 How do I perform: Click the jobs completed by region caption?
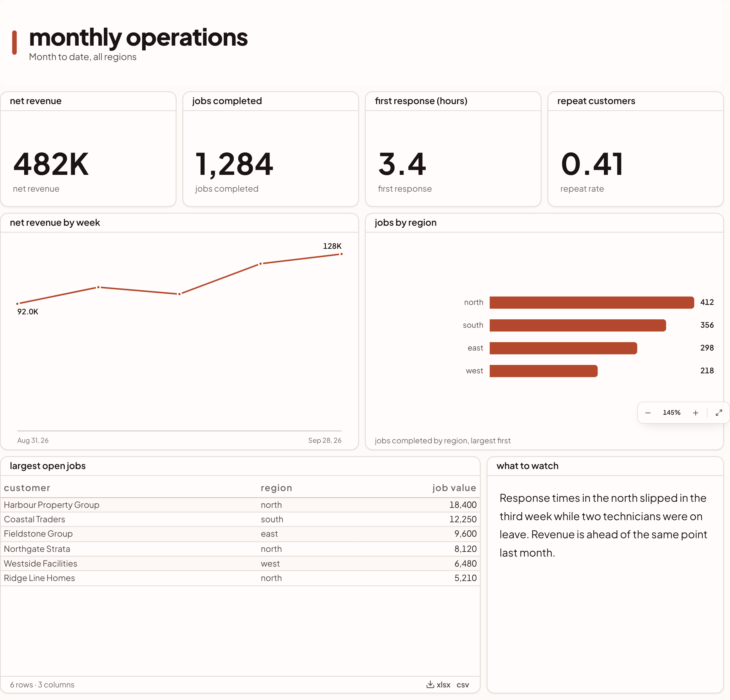(442, 440)
